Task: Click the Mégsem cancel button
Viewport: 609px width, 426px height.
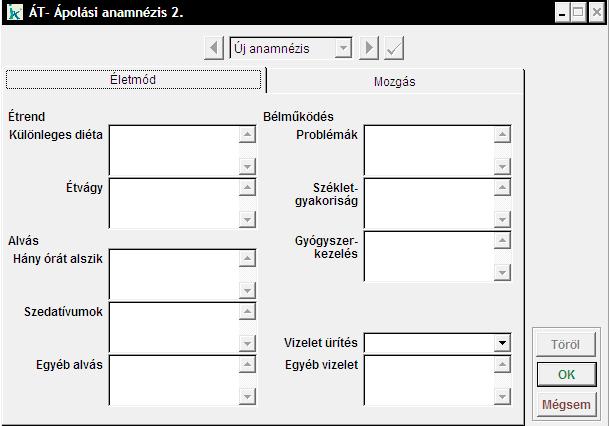Action: pyautogui.click(x=565, y=405)
